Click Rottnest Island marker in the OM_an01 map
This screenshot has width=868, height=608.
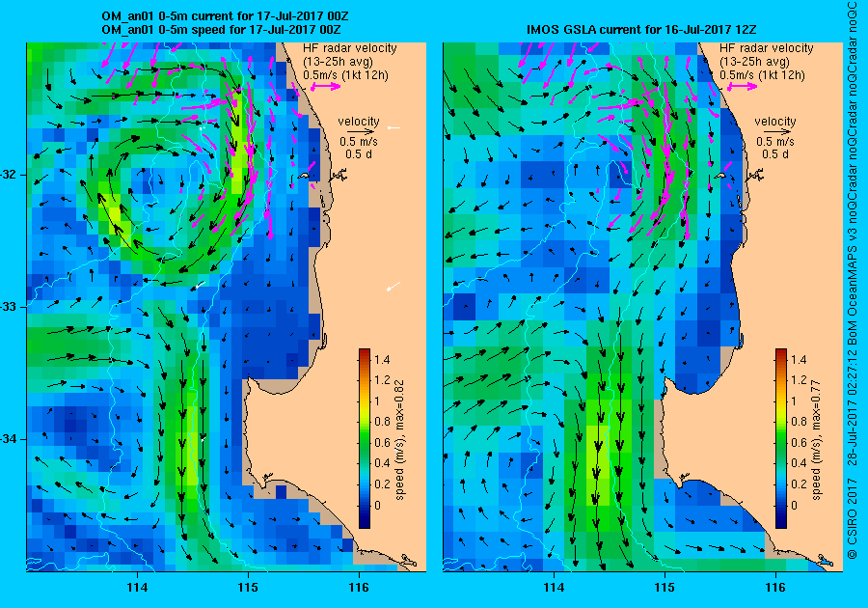(303, 176)
